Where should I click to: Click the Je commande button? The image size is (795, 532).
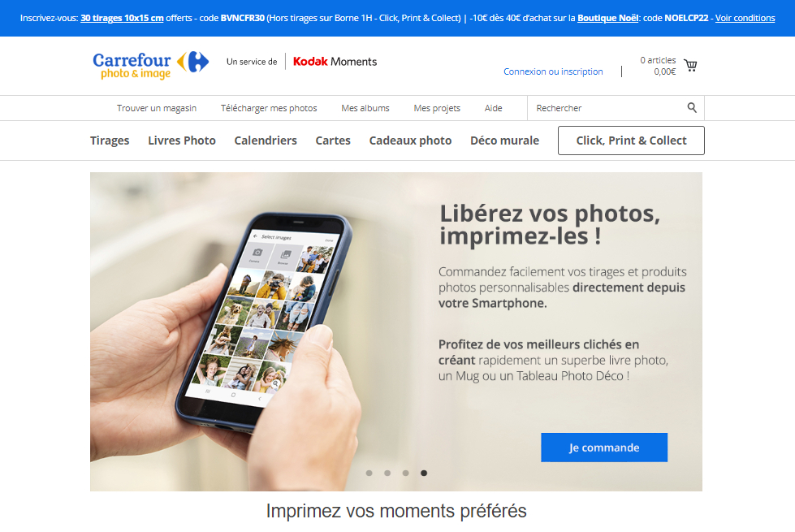604,448
